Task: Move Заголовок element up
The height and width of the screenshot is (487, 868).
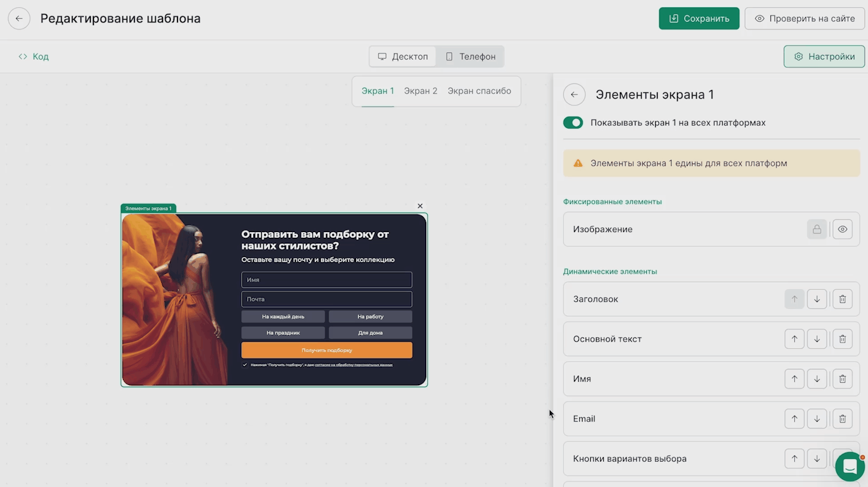Action: pyautogui.click(x=794, y=299)
